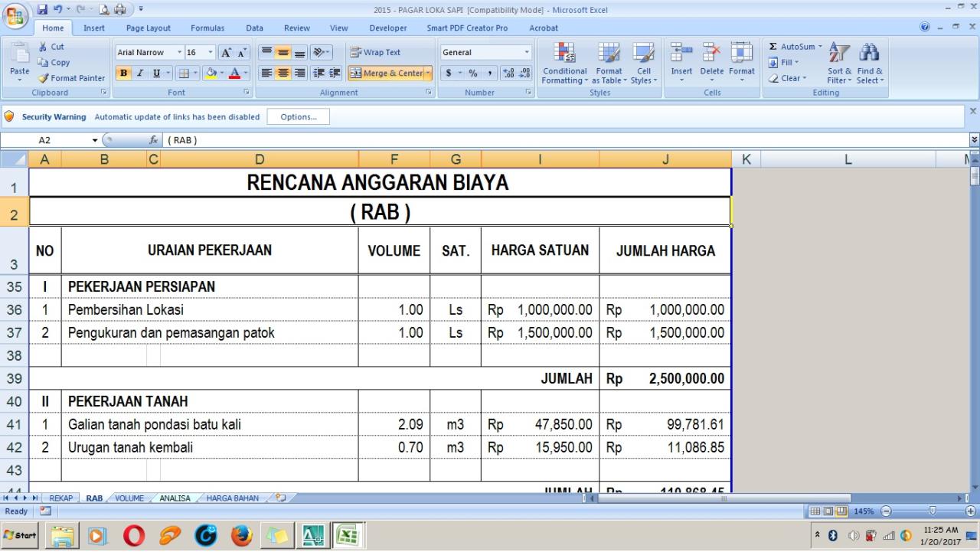The image size is (980, 552).
Task: Open the REKAP sheet tab
Action: (60, 498)
